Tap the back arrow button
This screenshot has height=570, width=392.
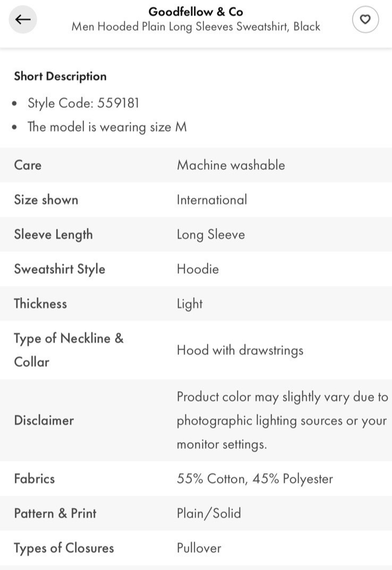click(x=23, y=20)
